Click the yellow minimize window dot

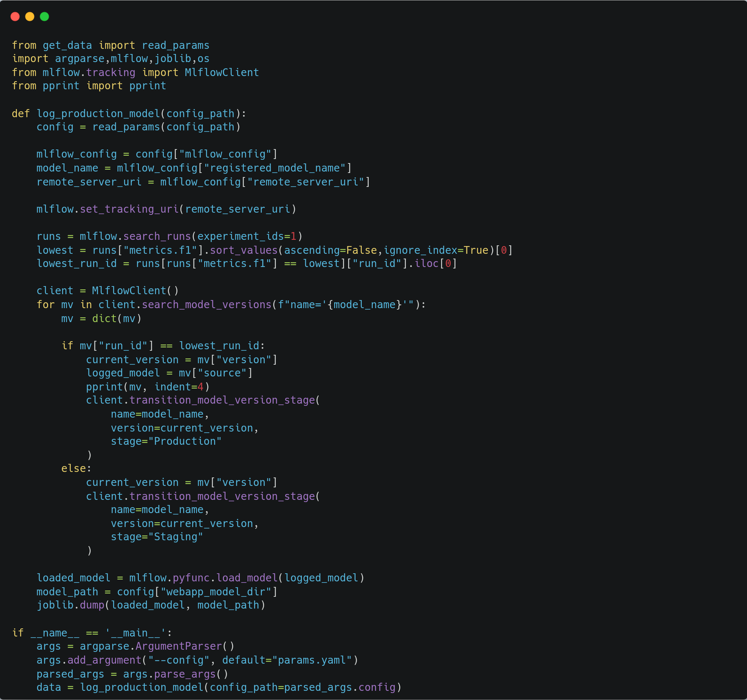pyautogui.click(x=30, y=17)
